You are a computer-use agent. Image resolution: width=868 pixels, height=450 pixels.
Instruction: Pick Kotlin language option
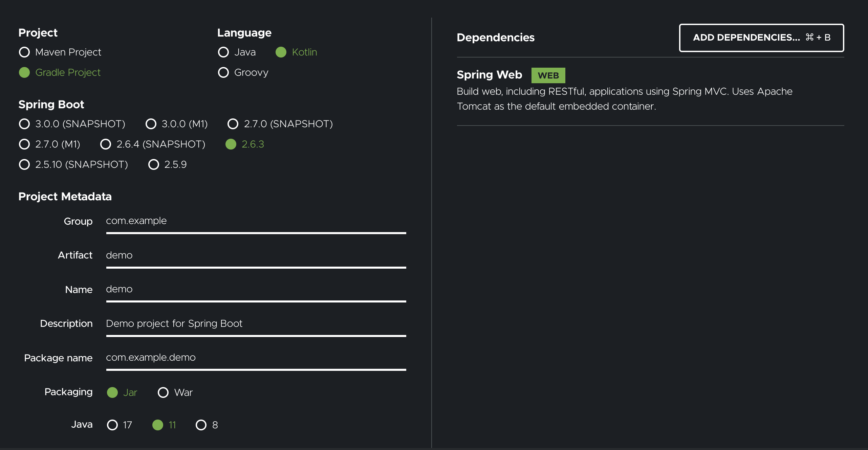tap(281, 52)
